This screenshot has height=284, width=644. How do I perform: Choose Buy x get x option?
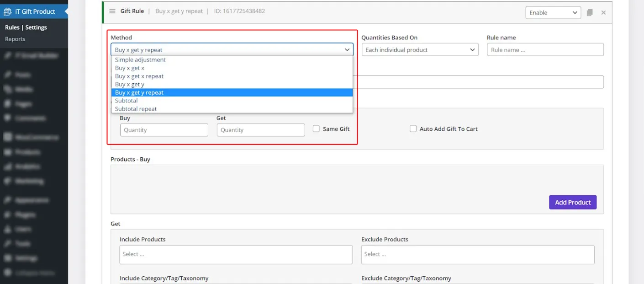232,68
